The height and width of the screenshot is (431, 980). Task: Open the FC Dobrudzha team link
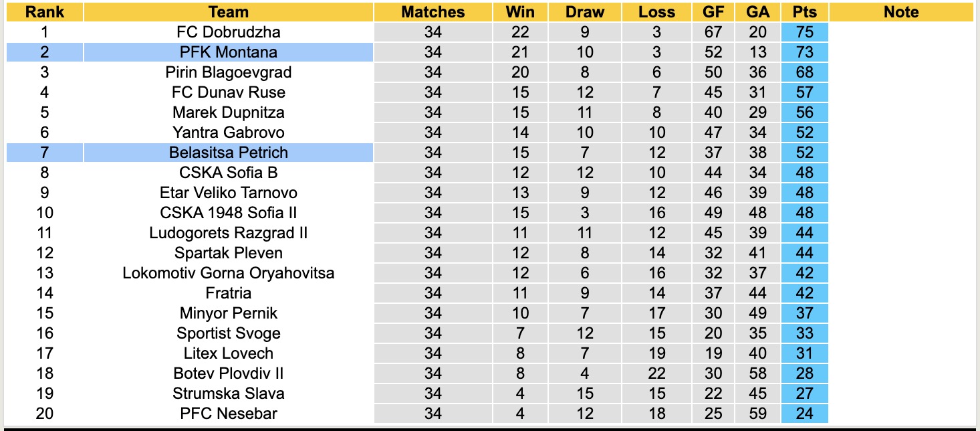tap(228, 32)
